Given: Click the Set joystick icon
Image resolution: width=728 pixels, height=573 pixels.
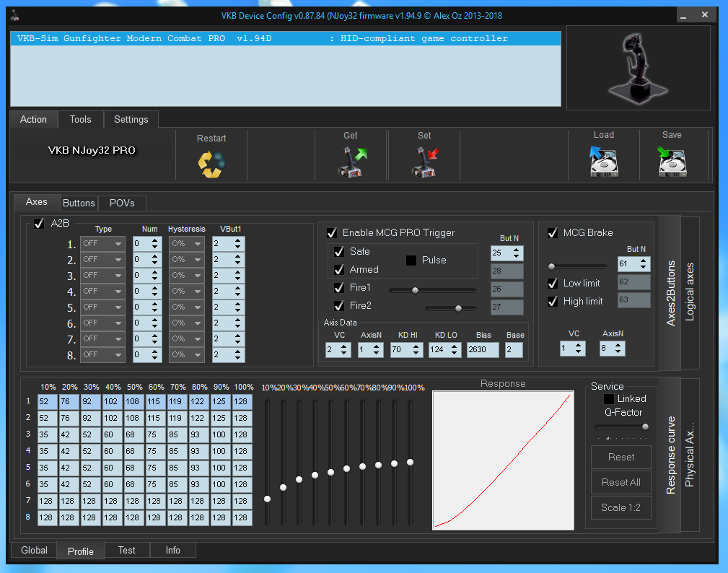Looking at the screenshot, I should (x=424, y=162).
